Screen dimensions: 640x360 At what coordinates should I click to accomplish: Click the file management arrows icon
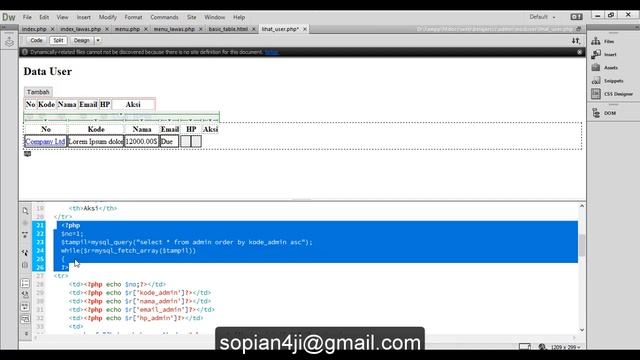[x=576, y=41]
